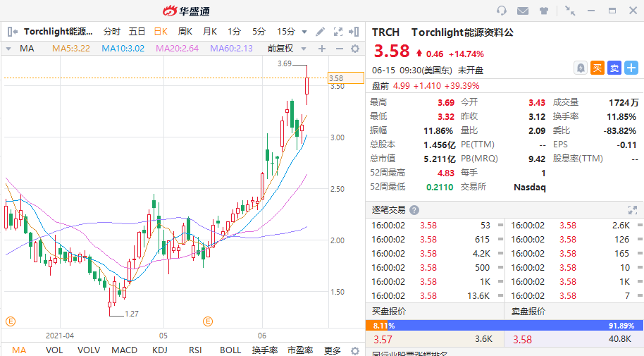Open 更多 indicators menu
644x356 pixels.
[x=333, y=350]
